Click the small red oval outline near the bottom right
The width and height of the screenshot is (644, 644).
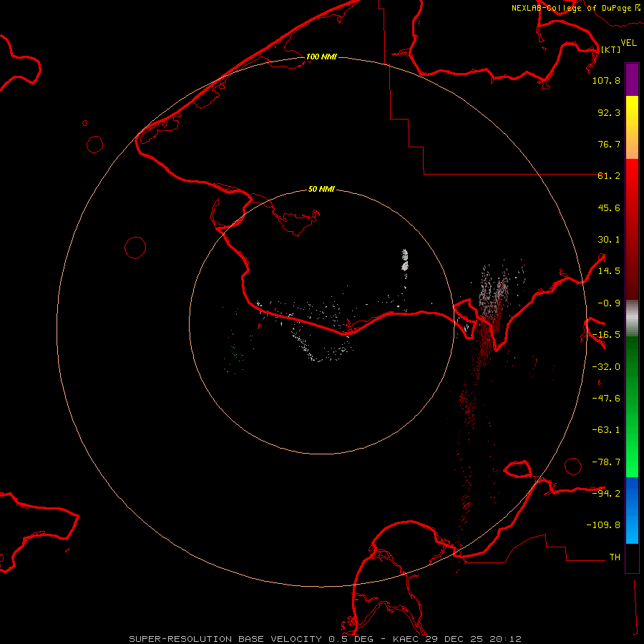pos(572,466)
